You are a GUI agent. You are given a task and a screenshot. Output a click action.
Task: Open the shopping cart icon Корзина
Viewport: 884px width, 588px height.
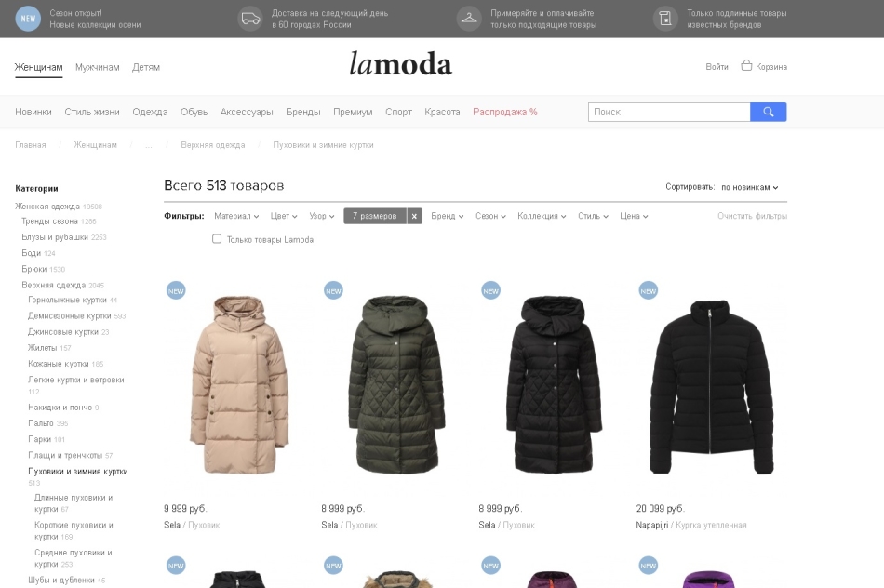(x=746, y=65)
